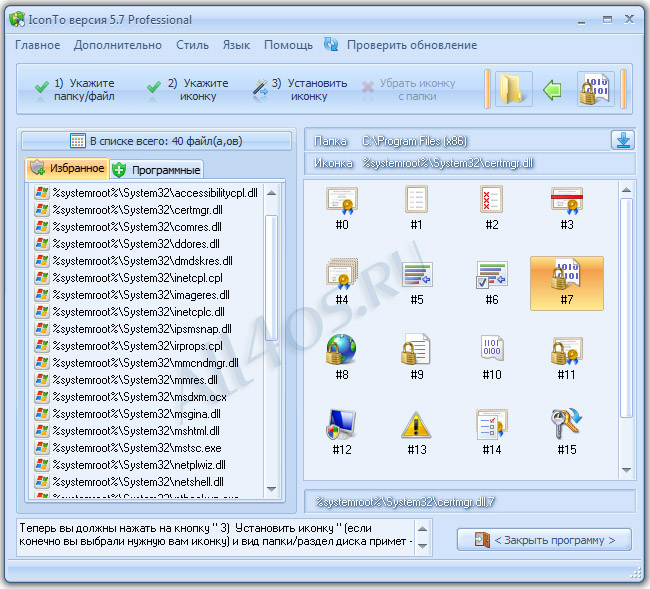Click the padlock binary preview icon in toolbar
Screen dimensions: 650x589
tap(595, 89)
